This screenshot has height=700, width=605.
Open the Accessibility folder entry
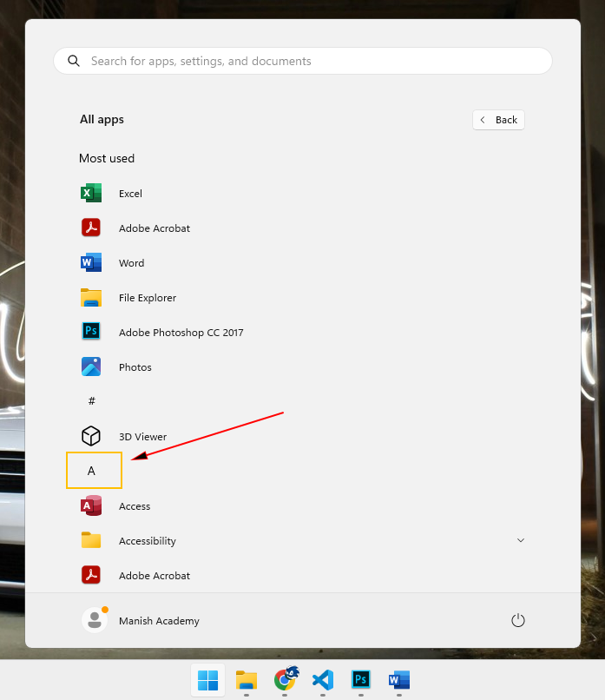[x=147, y=541]
